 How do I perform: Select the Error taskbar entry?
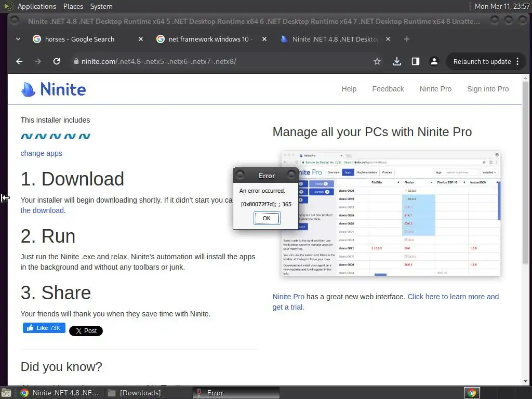click(x=236, y=393)
